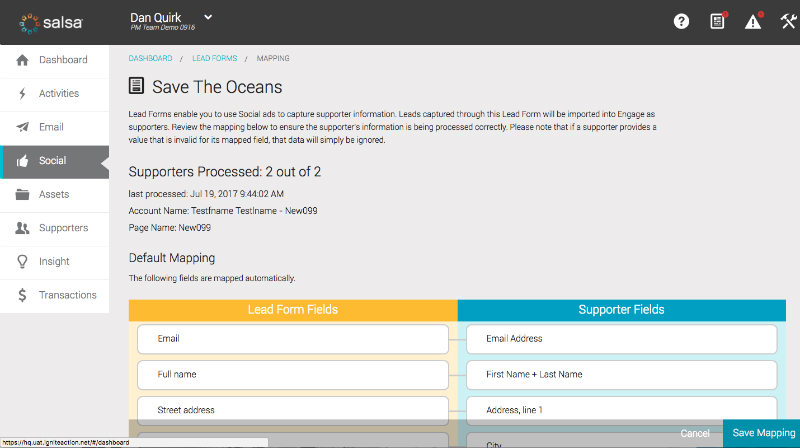Click the Activities lightning bolt icon

(x=22, y=94)
